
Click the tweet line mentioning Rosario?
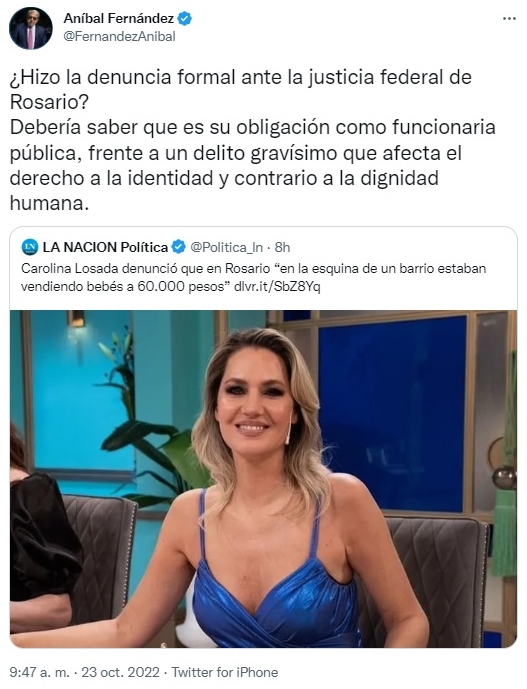tap(49, 102)
